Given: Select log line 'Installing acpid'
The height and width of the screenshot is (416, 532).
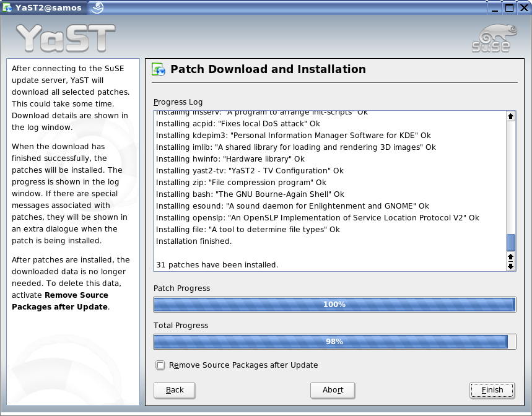Looking at the screenshot, I should point(238,124).
